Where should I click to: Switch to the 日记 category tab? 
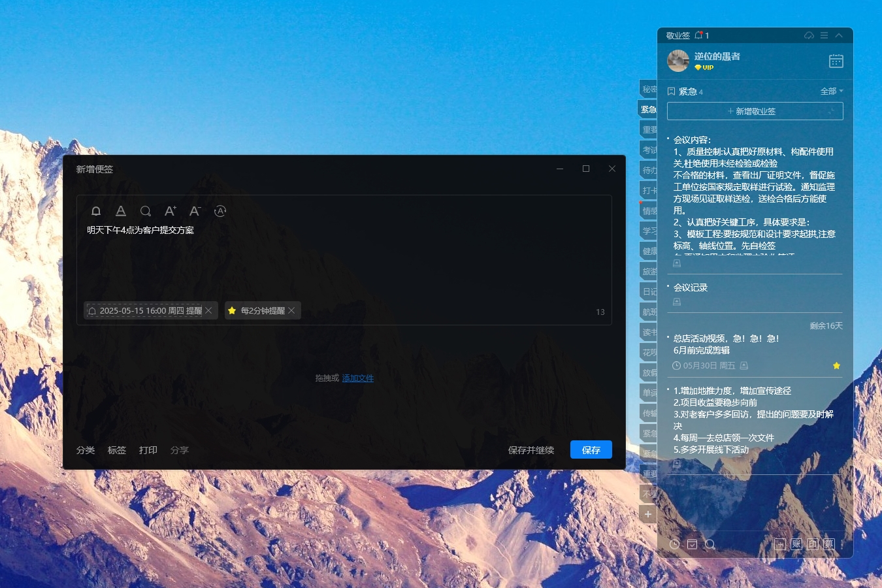tap(648, 291)
